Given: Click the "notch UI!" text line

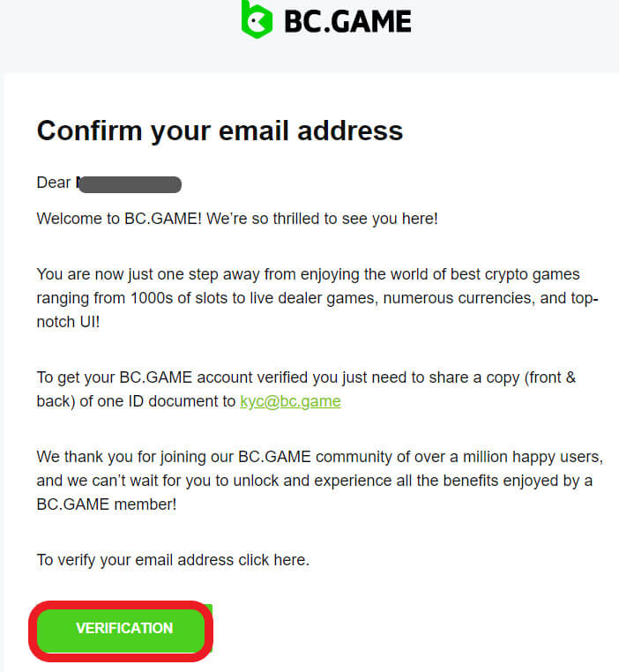Looking at the screenshot, I should (x=68, y=322).
